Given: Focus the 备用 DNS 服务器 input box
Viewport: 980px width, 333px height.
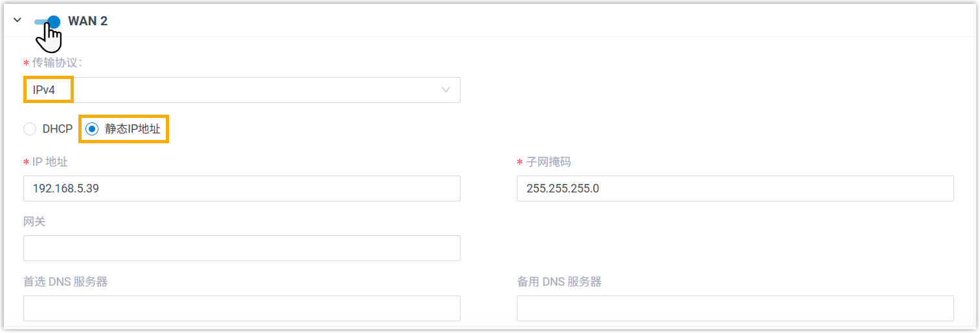Looking at the screenshot, I should click(x=735, y=308).
